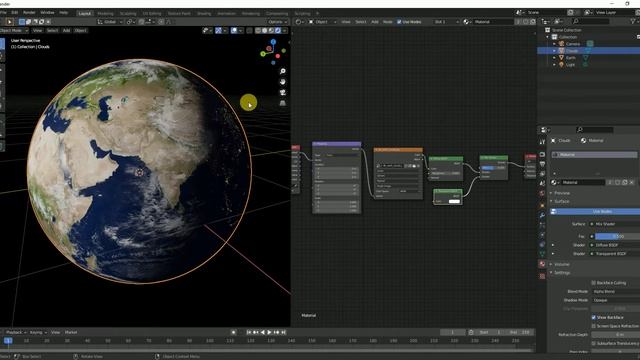This screenshot has height=360, width=640.
Task: Open the viewport Select menu
Action: 52,31
